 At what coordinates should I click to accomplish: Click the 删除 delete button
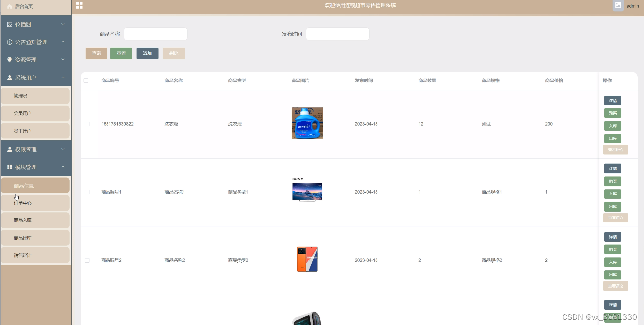point(174,54)
